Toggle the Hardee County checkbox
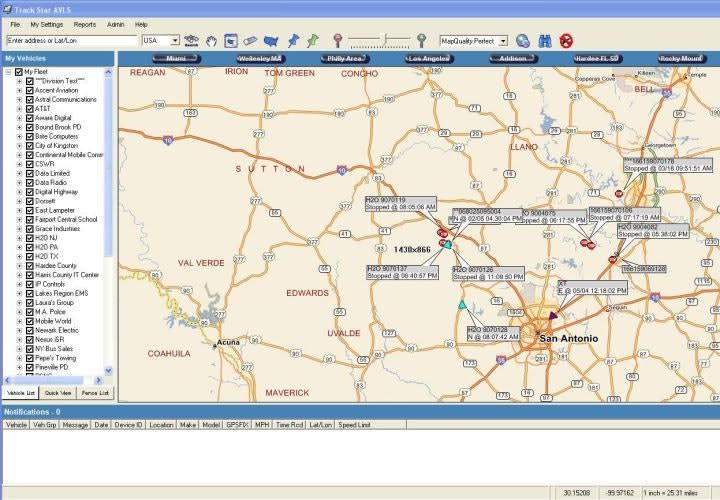This screenshot has width=720, height=500. point(30,265)
